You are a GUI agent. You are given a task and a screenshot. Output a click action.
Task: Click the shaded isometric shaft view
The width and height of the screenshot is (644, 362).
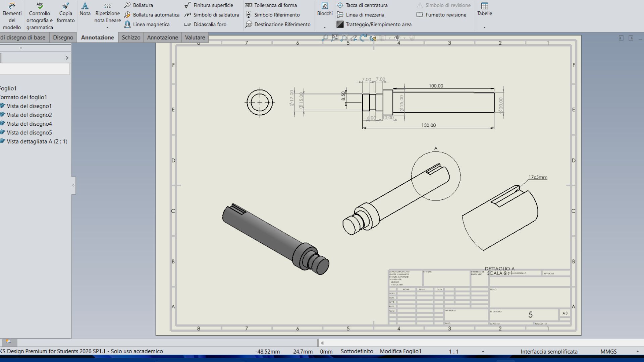tap(276, 239)
